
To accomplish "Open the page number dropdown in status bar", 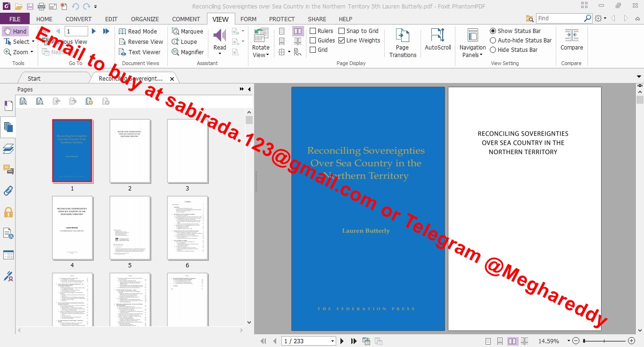I will pyautogui.click(x=332, y=341).
